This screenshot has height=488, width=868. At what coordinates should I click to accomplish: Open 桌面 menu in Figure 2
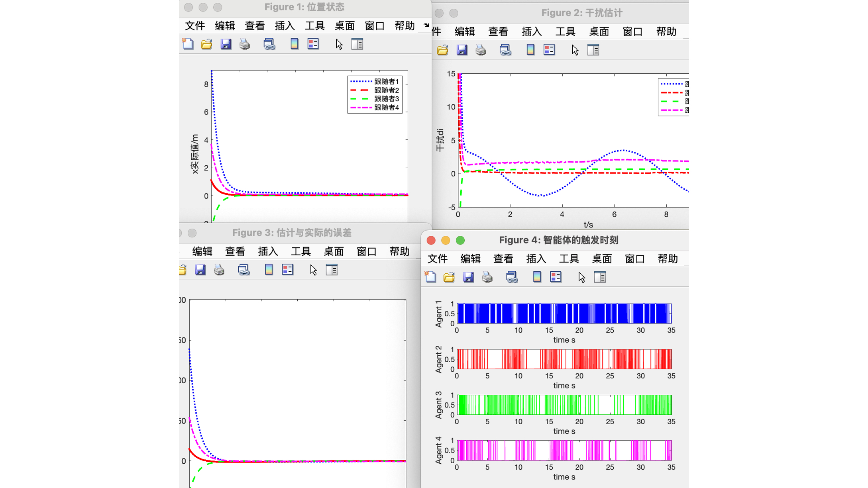coord(599,32)
